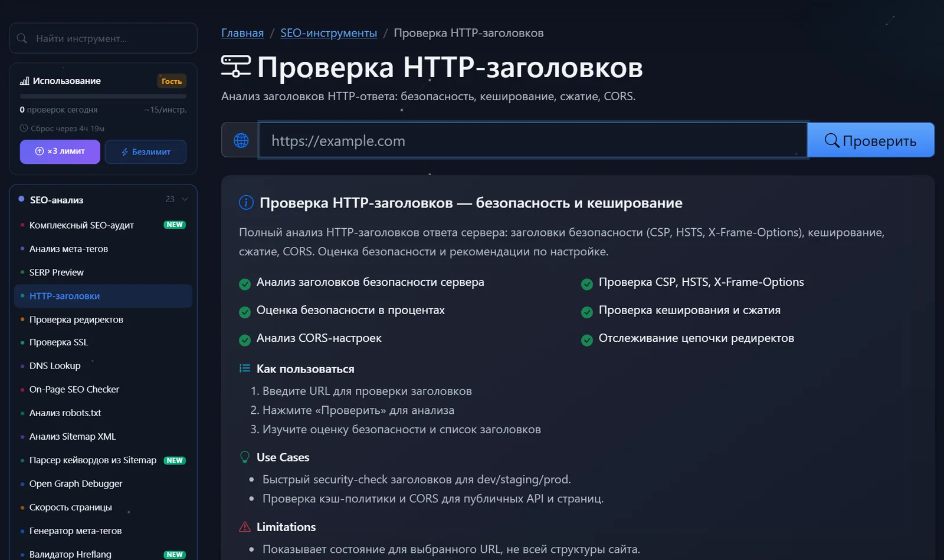Click the lightbulb icon beside Use Cases

245,457
